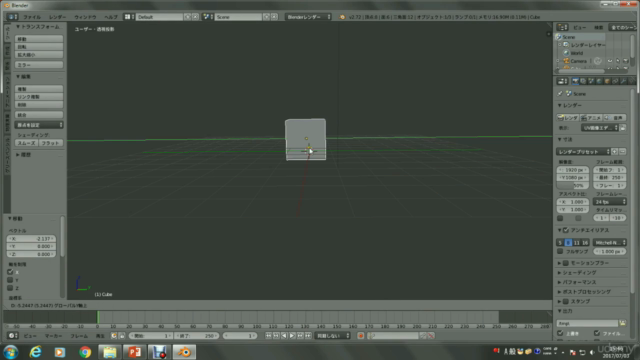640x360 pixels.
Task: Select the Scene properties tab icon
Action: [591, 81]
